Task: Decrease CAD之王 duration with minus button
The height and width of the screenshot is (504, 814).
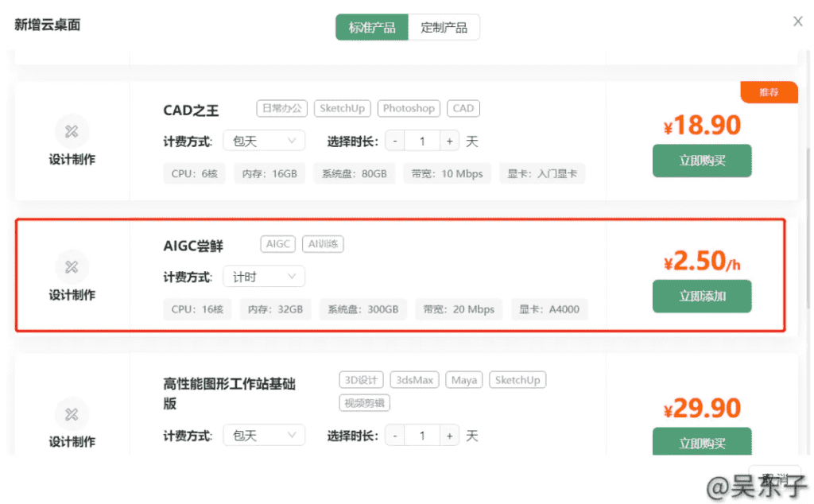Action: [x=395, y=142]
